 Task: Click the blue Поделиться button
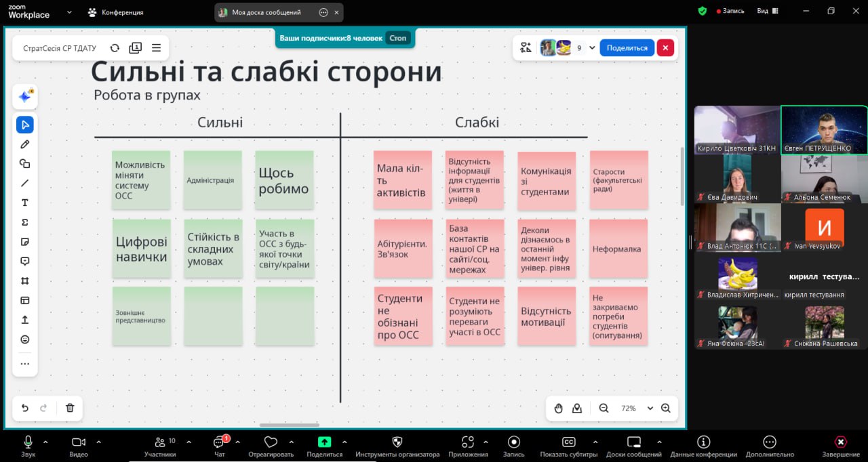tap(627, 47)
